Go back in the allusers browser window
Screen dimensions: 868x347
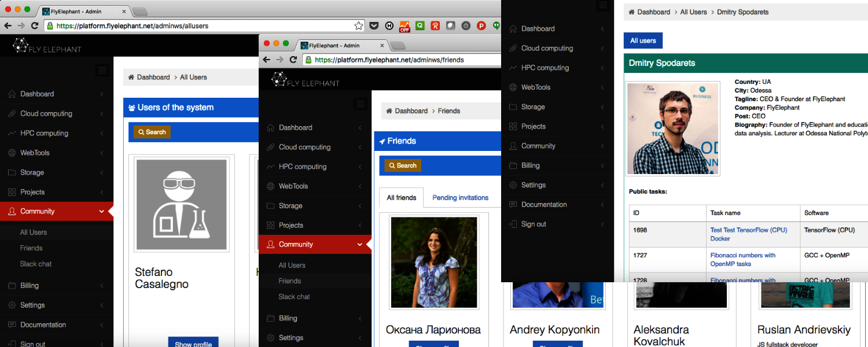8,25
